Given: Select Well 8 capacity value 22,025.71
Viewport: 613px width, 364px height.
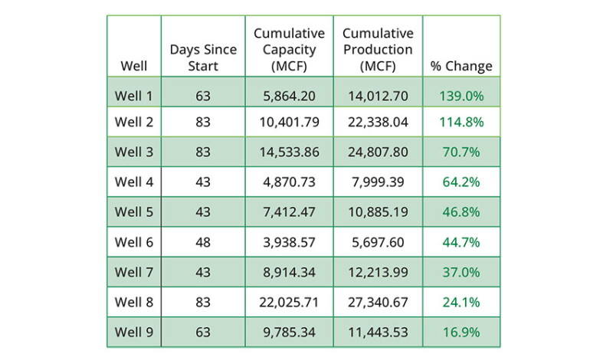Looking at the screenshot, I should (290, 302).
